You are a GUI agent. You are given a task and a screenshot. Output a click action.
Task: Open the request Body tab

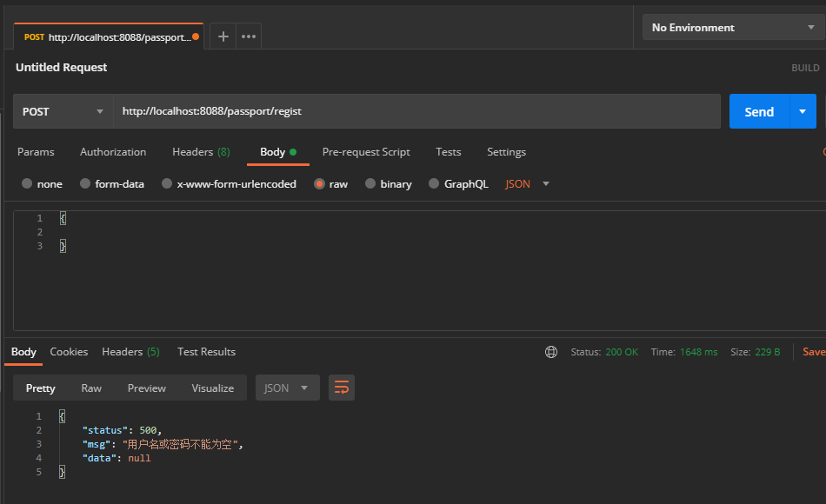(x=278, y=152)
